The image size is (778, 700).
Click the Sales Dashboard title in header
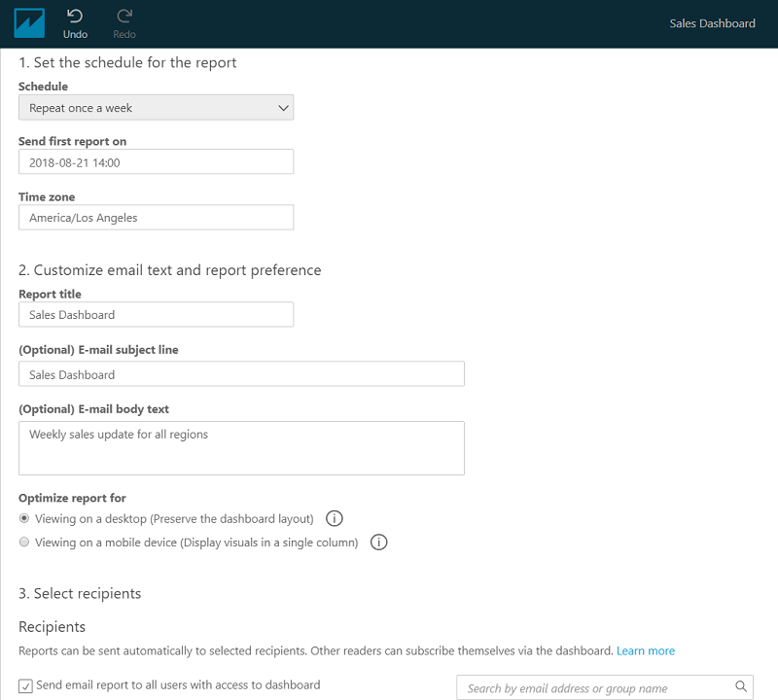point(712,23)
